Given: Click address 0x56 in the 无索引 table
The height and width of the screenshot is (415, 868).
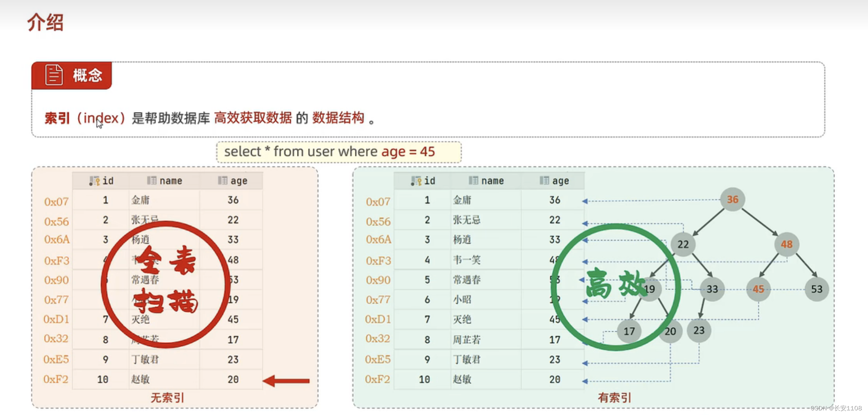Looking at the screenshot, I should (x=56, y=222).
